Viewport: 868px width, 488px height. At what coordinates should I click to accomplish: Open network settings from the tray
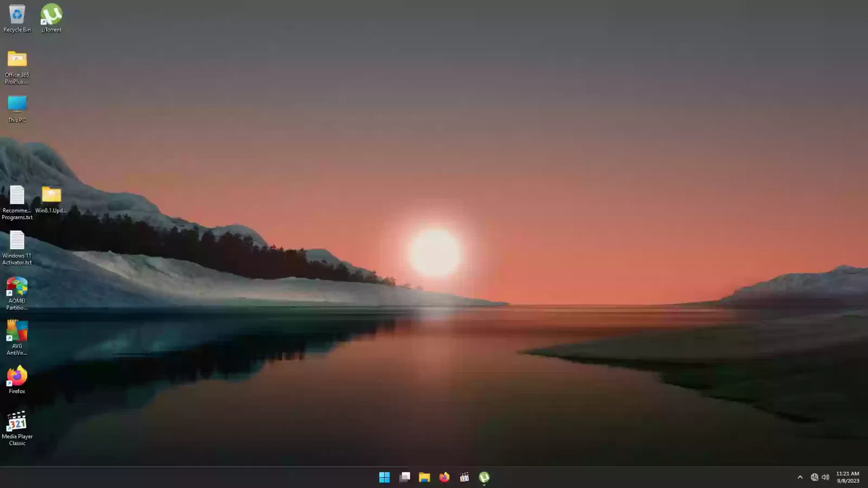(x=814, y=477)
